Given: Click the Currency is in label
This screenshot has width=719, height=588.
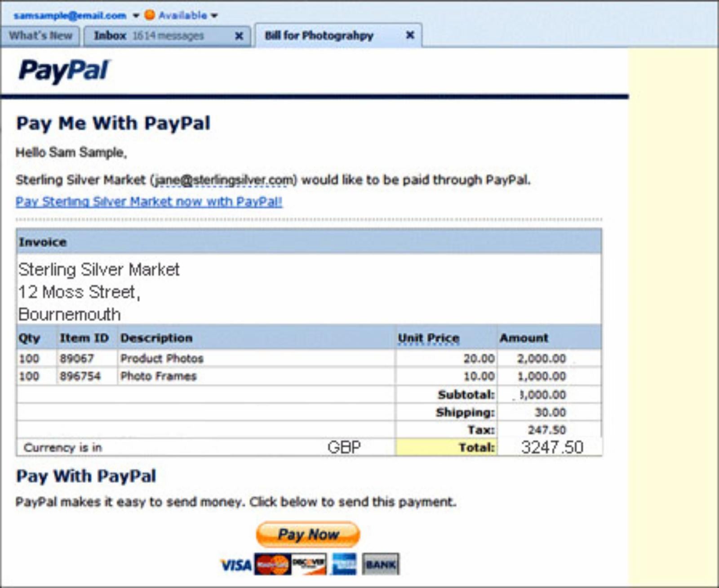Looking at the screenshot, I should pyautogui.click(x=63, y=447).
